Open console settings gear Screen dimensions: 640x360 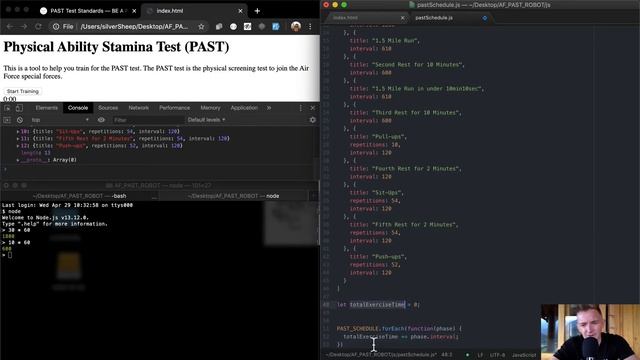coord(313,120)
